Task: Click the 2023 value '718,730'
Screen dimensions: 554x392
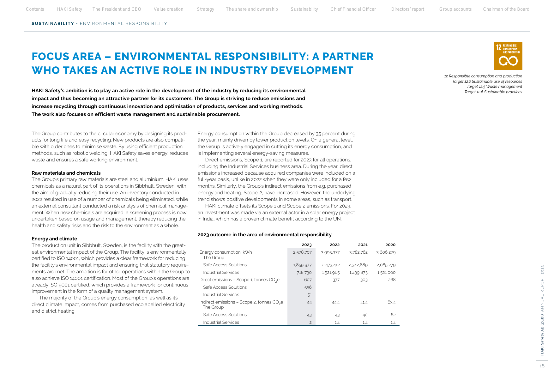Action: (x=304, y=273)
